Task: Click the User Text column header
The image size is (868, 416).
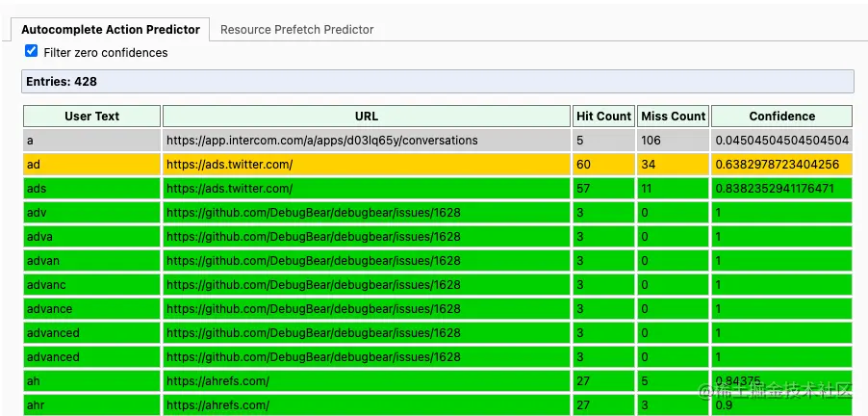Action: point(91,117)
